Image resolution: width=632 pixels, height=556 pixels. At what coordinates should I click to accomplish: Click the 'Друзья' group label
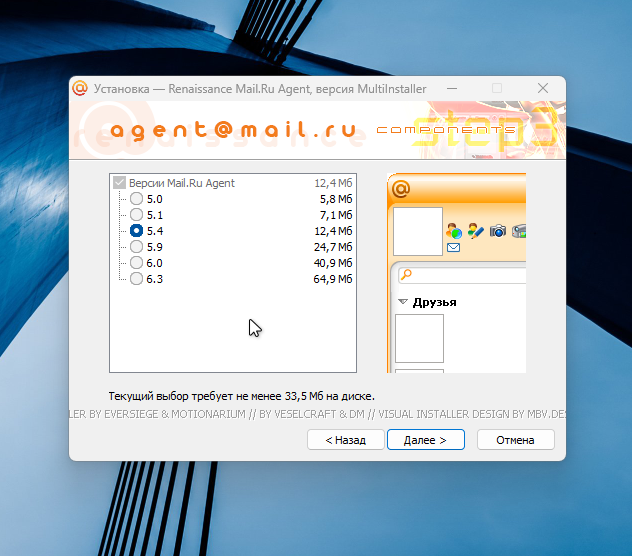(434, 302)
